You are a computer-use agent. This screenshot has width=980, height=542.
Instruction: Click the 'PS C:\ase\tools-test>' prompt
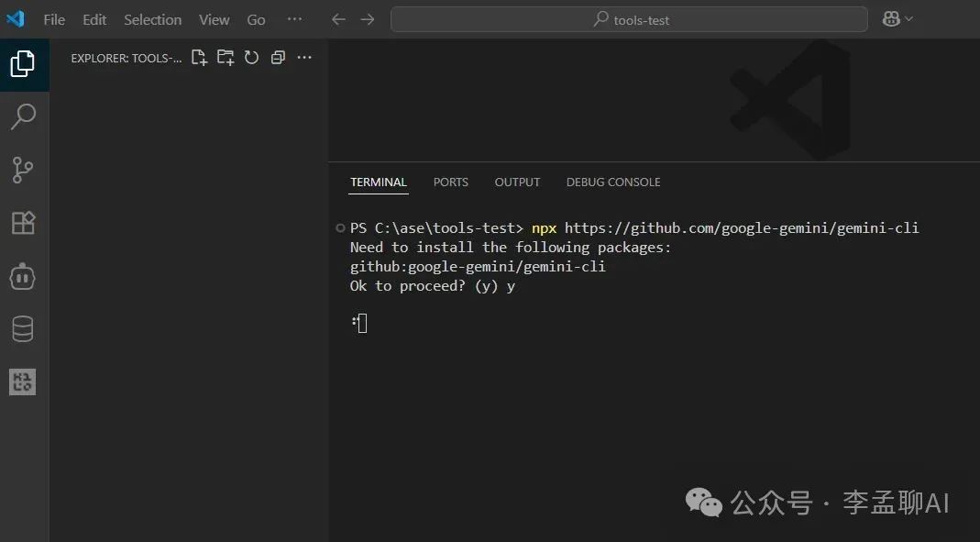[436, 228]
